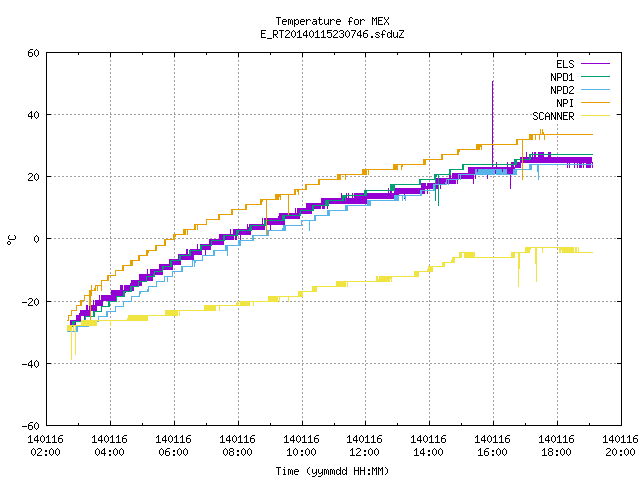Click the NPI legend label

coord(565,103)
